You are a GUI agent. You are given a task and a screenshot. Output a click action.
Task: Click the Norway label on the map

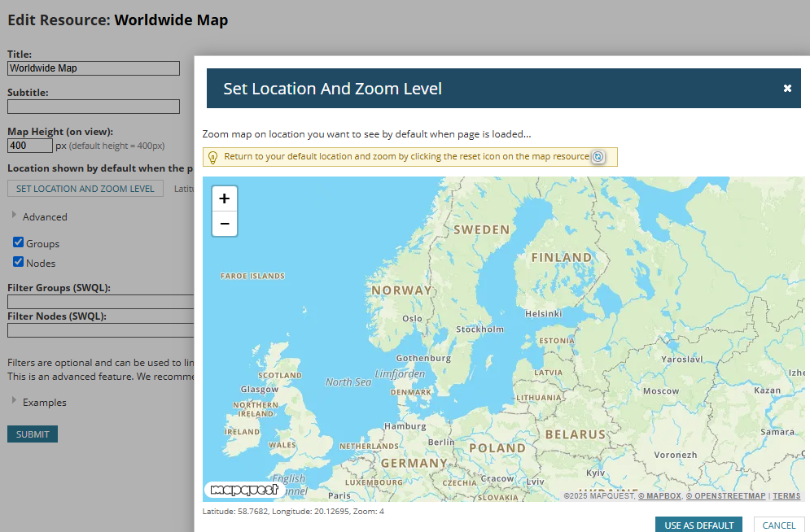click(402, 290)
